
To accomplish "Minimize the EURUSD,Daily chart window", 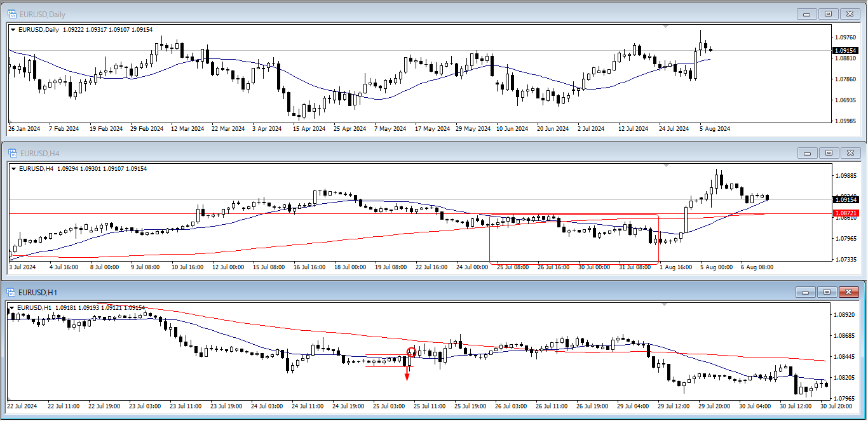I will point(808,14).
